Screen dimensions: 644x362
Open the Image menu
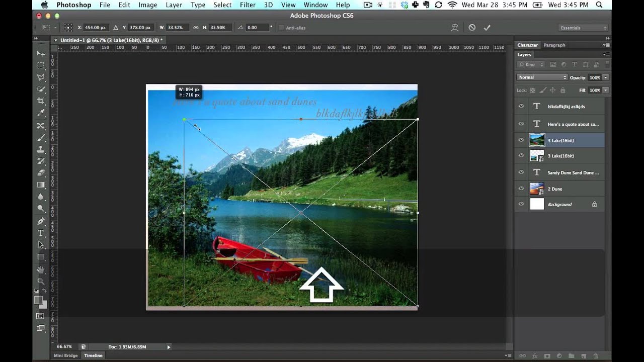(x=148, y=5)
